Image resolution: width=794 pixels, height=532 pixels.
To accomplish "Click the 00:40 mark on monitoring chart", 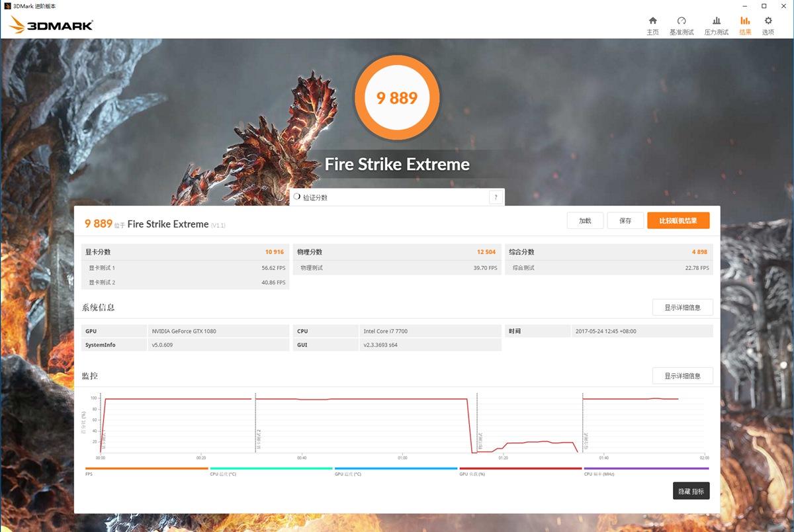I will 302,457.
